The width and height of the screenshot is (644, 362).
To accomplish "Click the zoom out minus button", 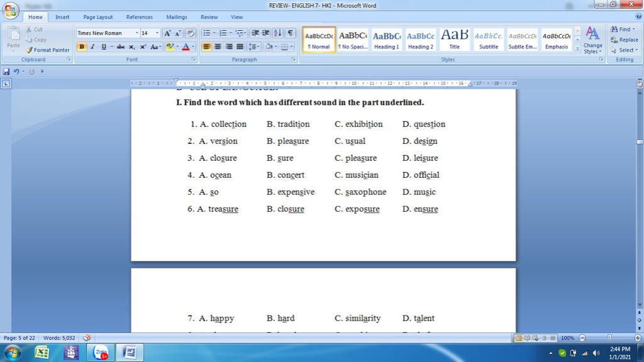I will click(x=582, y=337).
